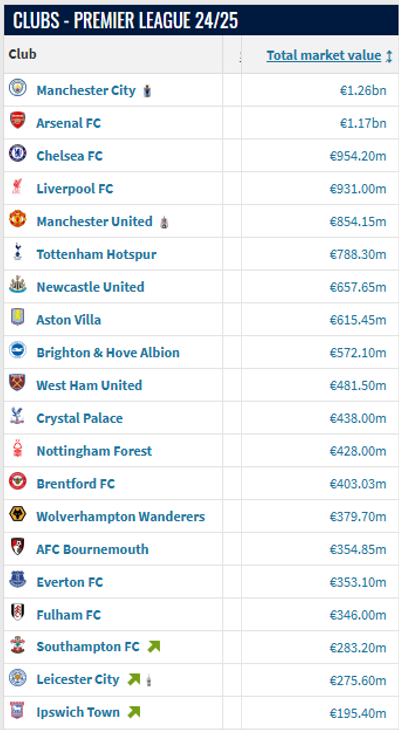Click Nottingham Forest's €428.00m market value

(x=358, y=451)
